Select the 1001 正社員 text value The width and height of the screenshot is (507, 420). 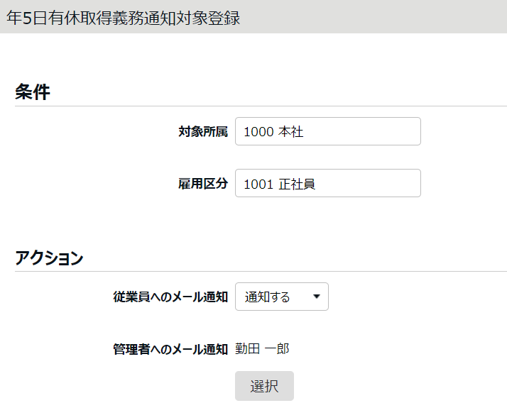tap(279, 184)
